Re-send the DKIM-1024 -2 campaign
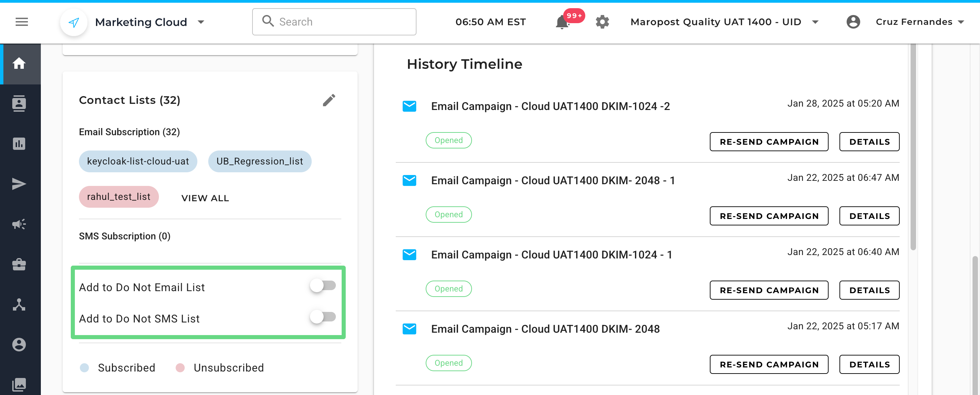Viewport: 980px width, 395px height. (x=768, y=142)
